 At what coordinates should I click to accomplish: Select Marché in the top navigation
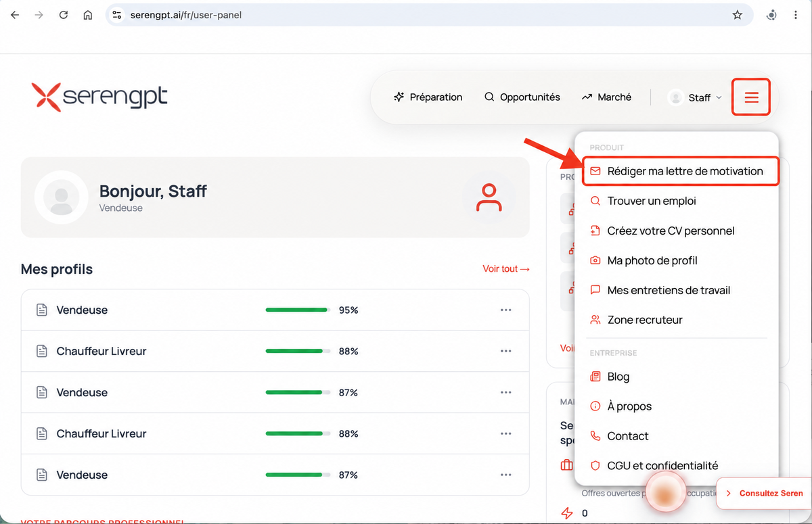point(606,97)
